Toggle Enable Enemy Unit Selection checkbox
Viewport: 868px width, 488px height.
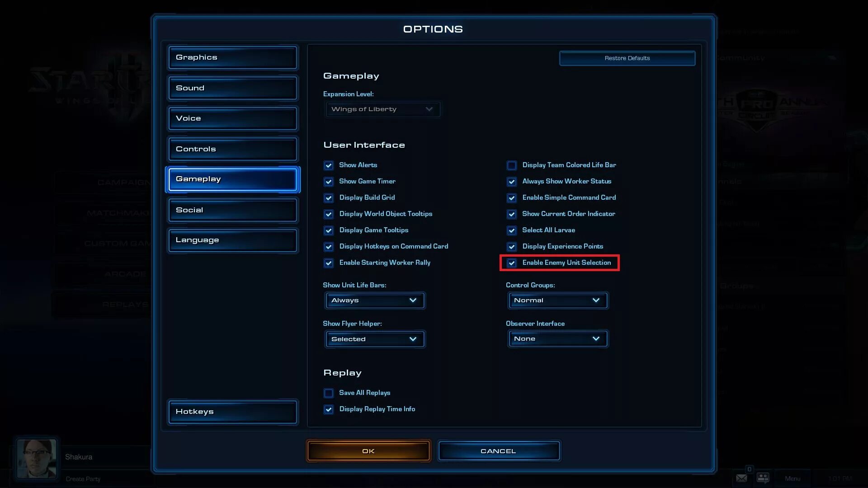click(x=511, y=263)
